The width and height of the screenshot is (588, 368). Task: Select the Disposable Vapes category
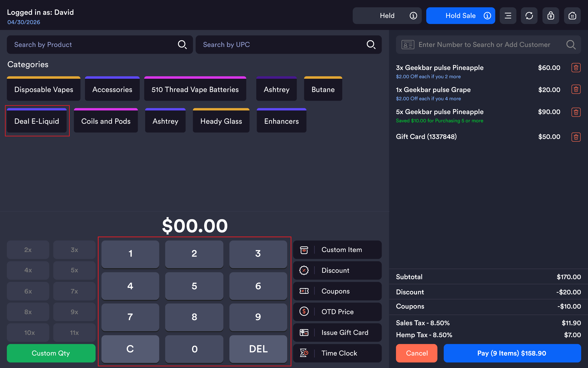point(44,89)
